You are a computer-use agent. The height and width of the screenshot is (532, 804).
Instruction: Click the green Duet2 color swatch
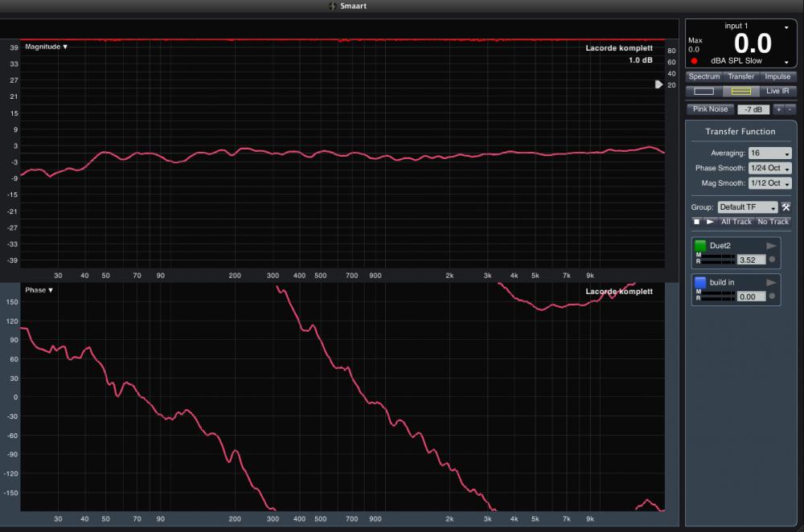point(700,245)
